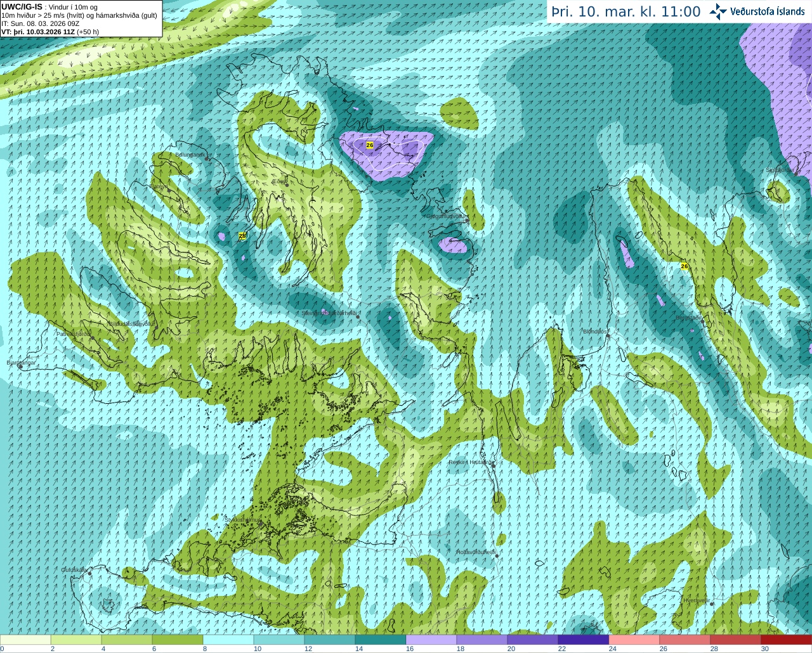This screenshot has height=653, width=812.
Task: Select the 8–10 m/s legend color
Action: 228,640
